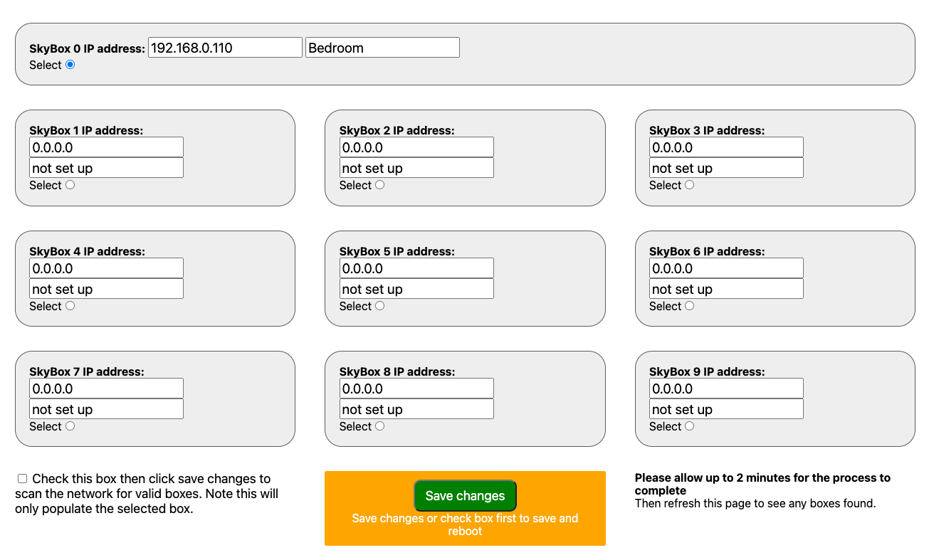Image resolution: width=929 pixels, height=560 pixels.
Task: Select SkyBox 1 radio button
Action: point(70,185)
